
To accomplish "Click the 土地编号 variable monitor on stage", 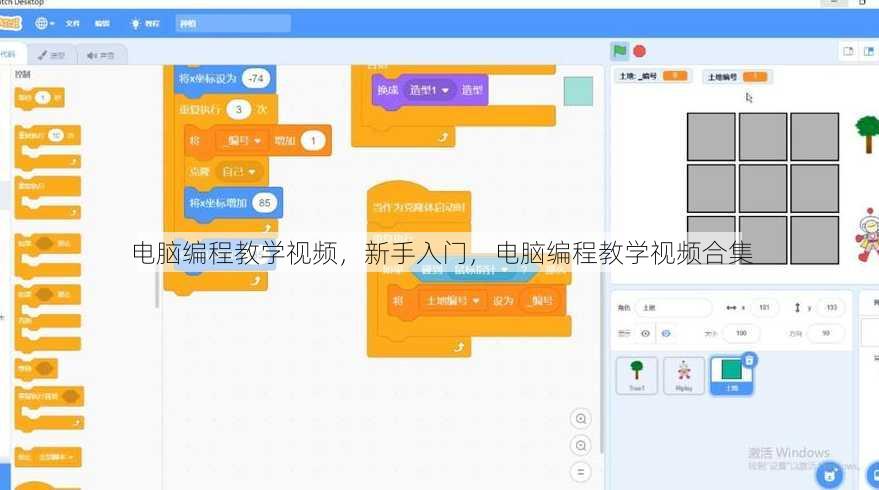I will click(x=737, y=77).
